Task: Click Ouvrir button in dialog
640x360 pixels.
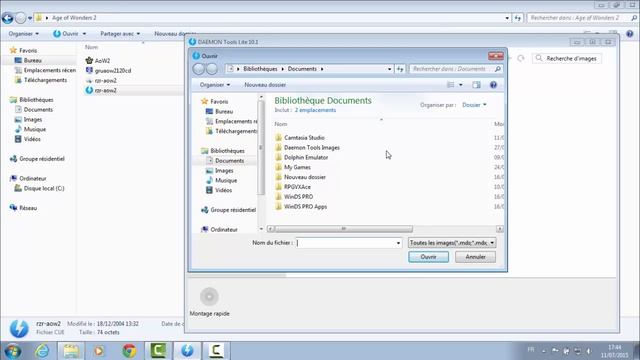Action: coord(428,257)
